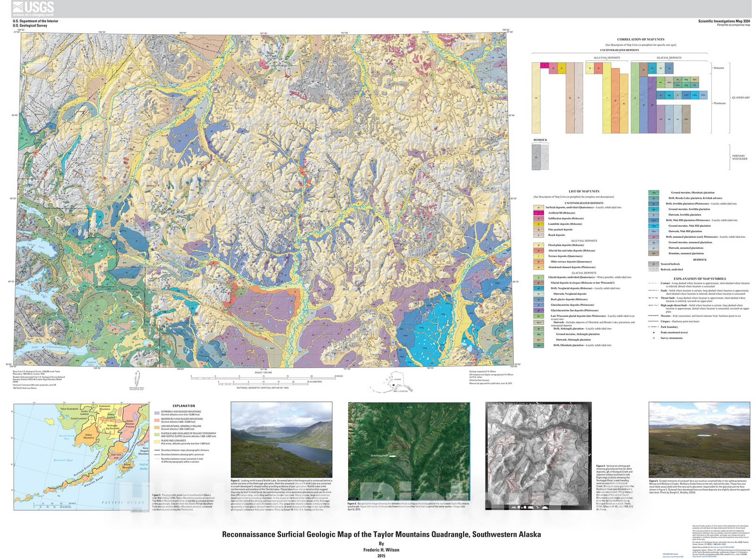Click the Extremely High Rugged Mountains swatch
This screenshot has width=756, height=559.
click(157, 413)
